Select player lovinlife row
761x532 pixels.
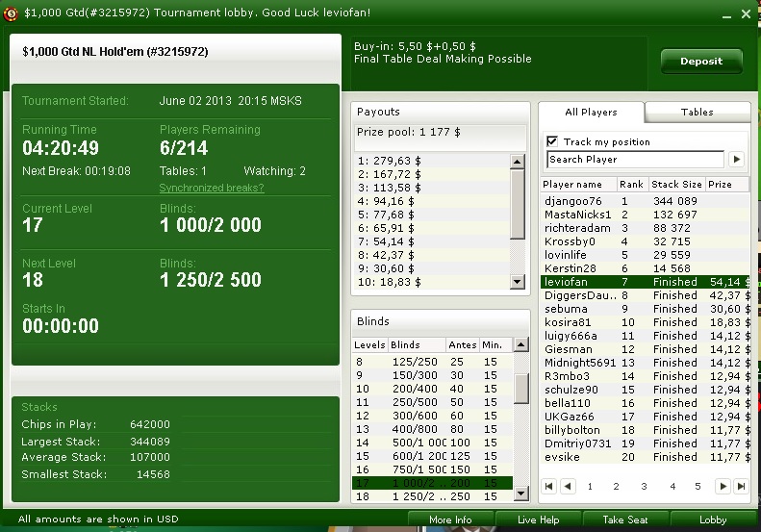coord(645,255)
